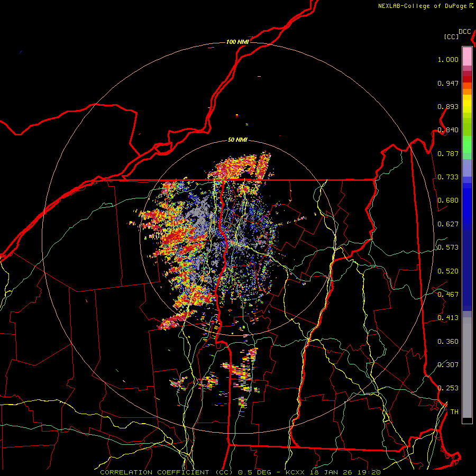Click the CORRELATION COEFFICIENT caption text
Screen dimensions: 476x476
pyautogui.click(x=154, y=472)
